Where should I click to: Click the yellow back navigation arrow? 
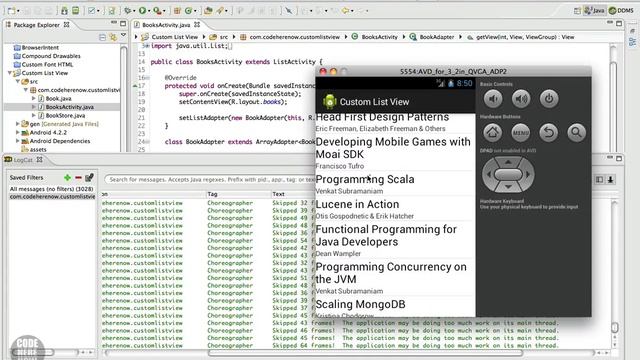click(346, 11)
